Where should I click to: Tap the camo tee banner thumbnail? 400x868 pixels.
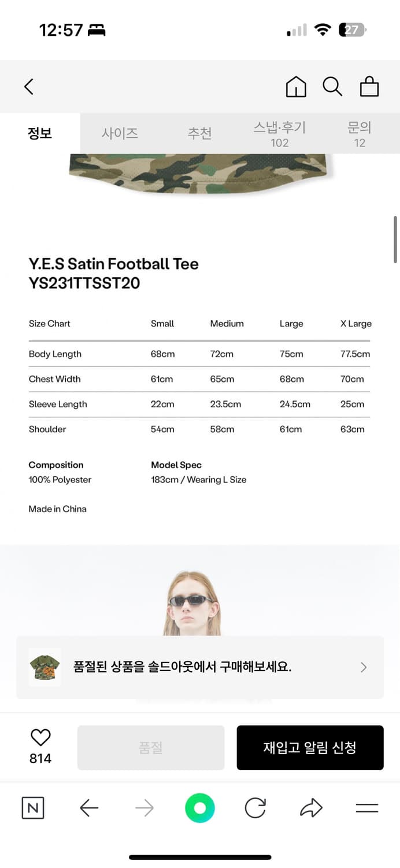(45, 667)
